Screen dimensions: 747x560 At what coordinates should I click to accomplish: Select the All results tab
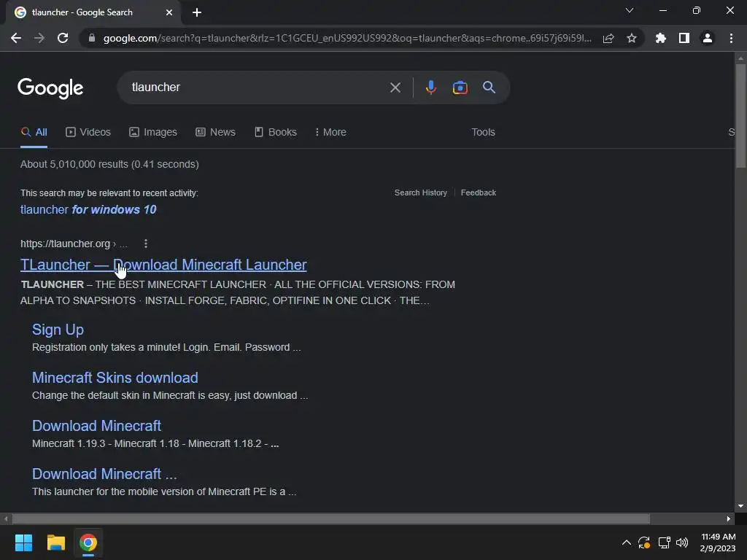pyautogui.click(x=34, y=132)
